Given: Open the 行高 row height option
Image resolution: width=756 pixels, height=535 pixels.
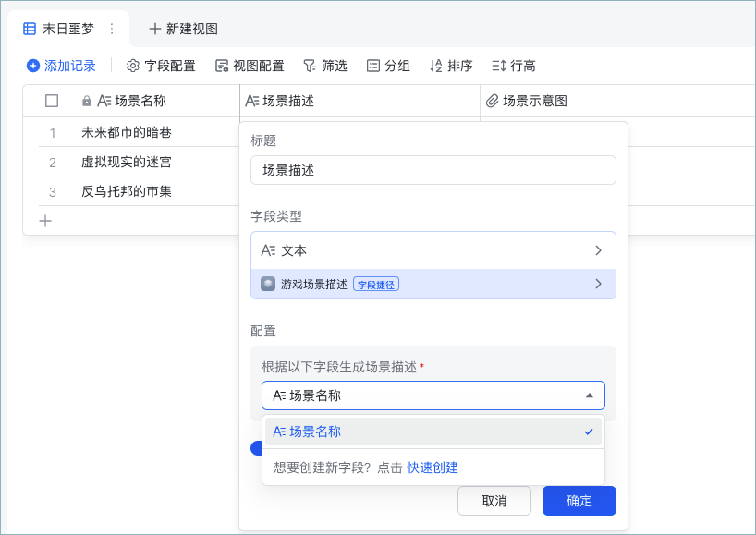Looking at the screenshot, I should click(514, 66).
